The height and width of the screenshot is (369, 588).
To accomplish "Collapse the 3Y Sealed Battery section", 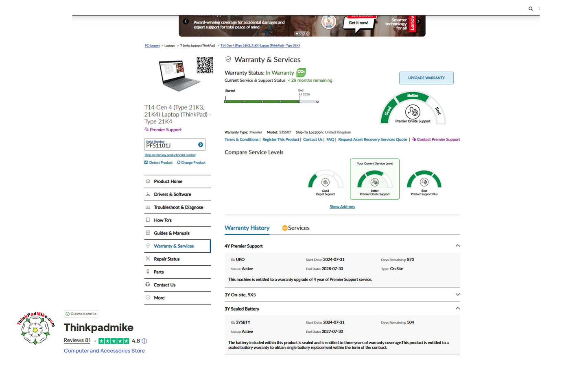I will pyautogui.click(x=457, y=309).
